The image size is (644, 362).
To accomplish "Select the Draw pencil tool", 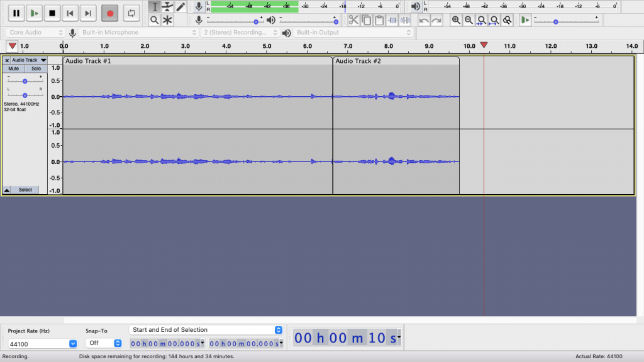I will click(x=180, y=6).
